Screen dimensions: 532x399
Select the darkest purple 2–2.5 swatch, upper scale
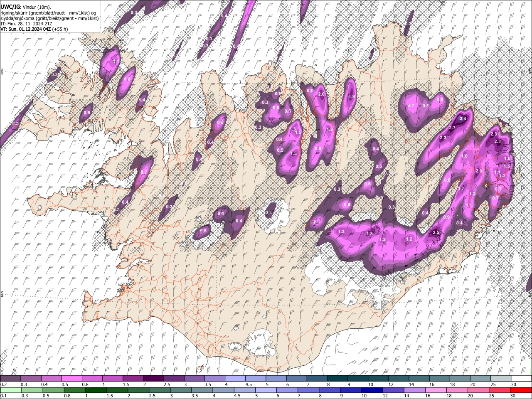click(x=153, y=379)
